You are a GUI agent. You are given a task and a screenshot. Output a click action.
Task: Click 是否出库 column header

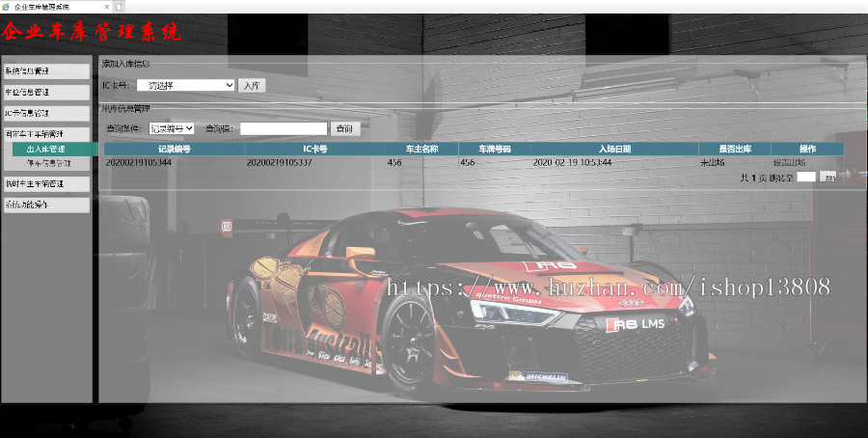735,149
